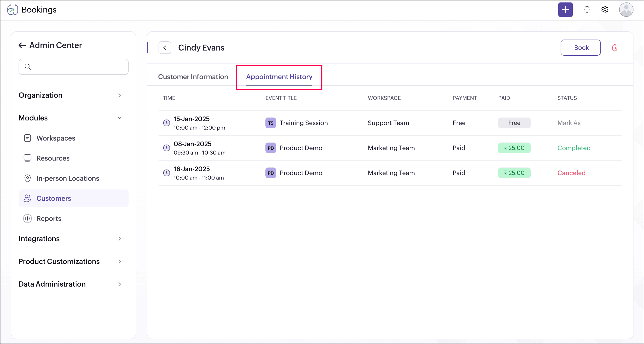Click the Completed status text
The image size is (644, 344).
coord(574,148)
